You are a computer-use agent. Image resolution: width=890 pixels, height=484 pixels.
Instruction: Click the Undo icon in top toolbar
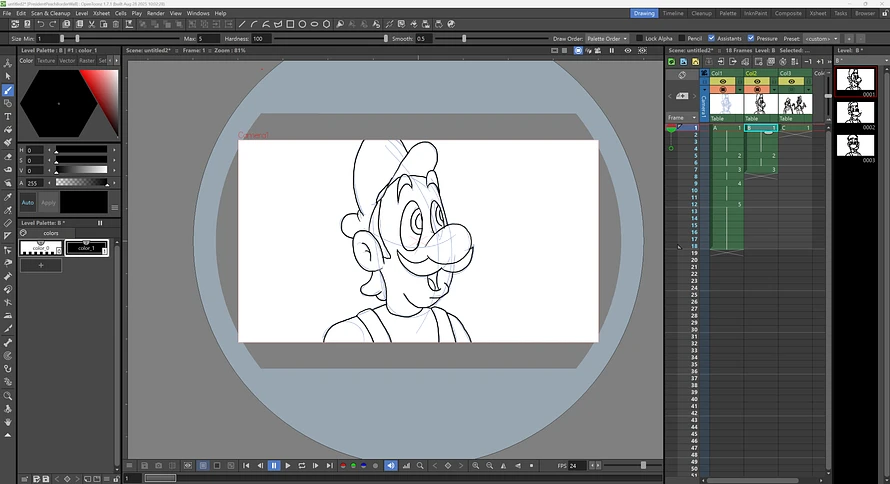pyautogui.click(x=40, y=24)
